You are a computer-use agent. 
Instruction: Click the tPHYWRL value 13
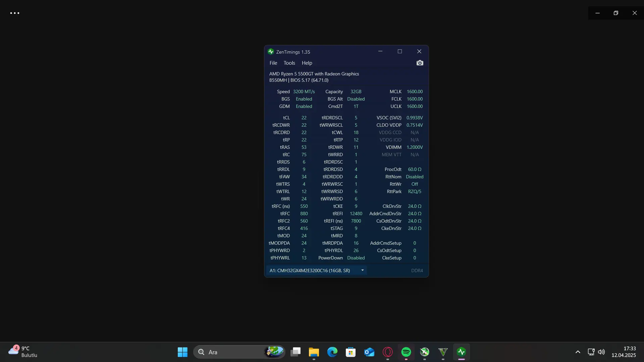[304, 258]
